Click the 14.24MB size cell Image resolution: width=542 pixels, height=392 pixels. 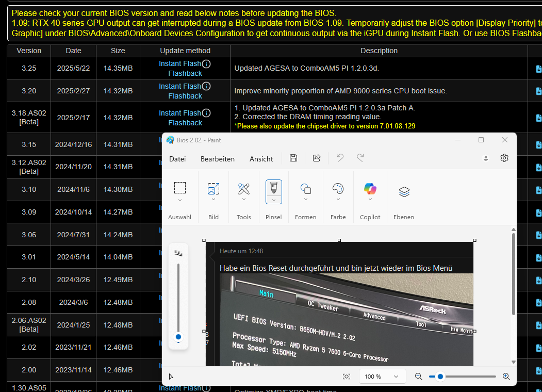point(118,235)
